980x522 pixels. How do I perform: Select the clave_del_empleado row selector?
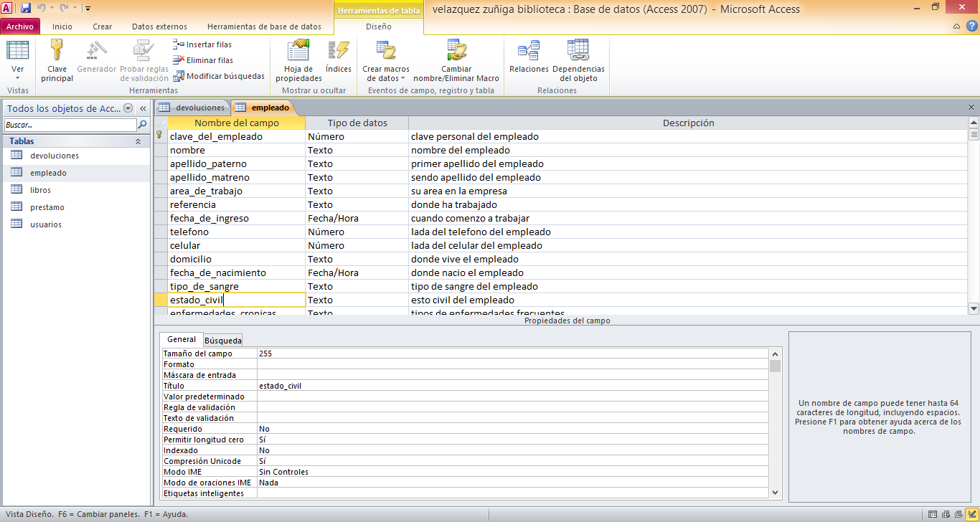click(161, 136)
